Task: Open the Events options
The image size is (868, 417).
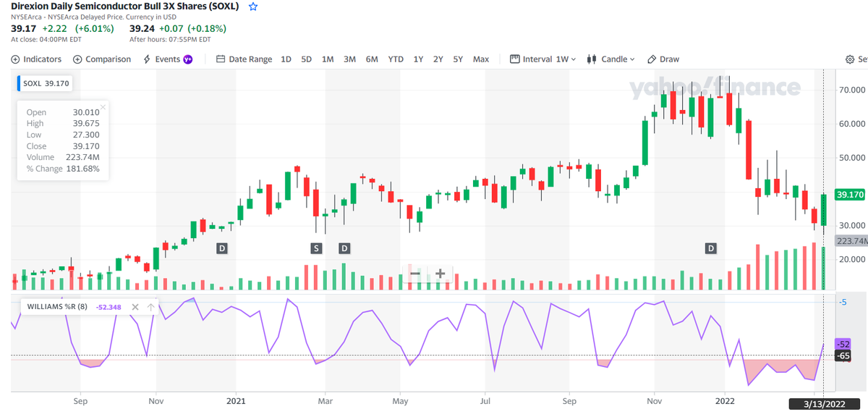Action: [x=163, y=59]
